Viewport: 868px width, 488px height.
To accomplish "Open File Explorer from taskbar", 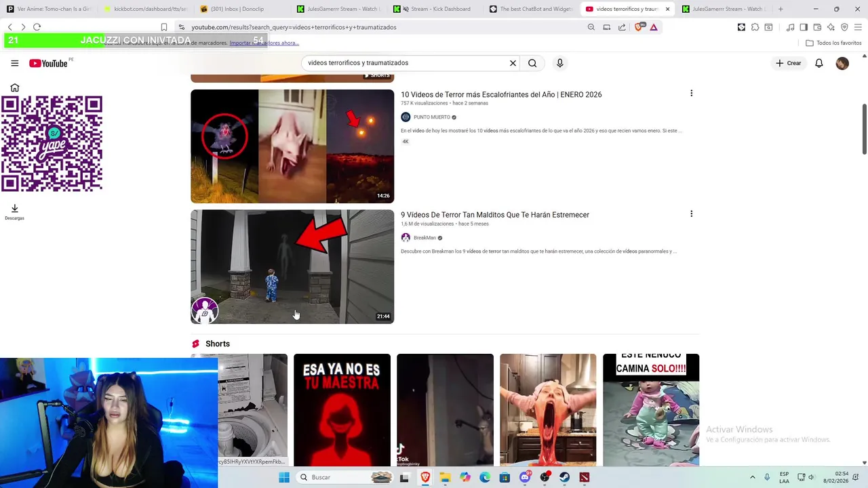I will (445, 477).
